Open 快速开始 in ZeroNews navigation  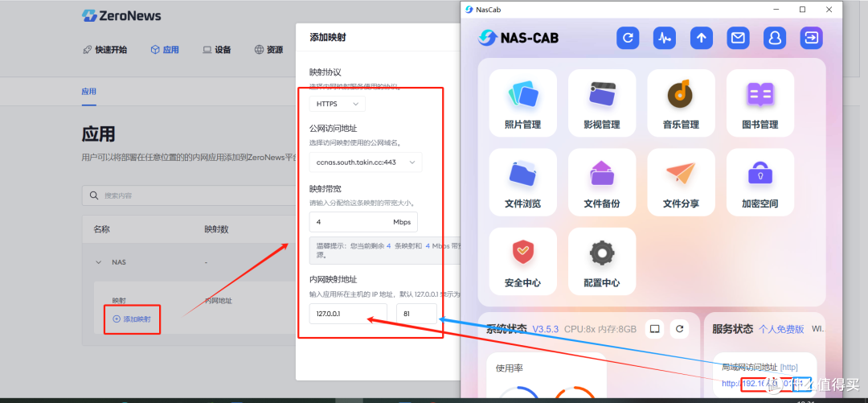click(x=104, y=50)
